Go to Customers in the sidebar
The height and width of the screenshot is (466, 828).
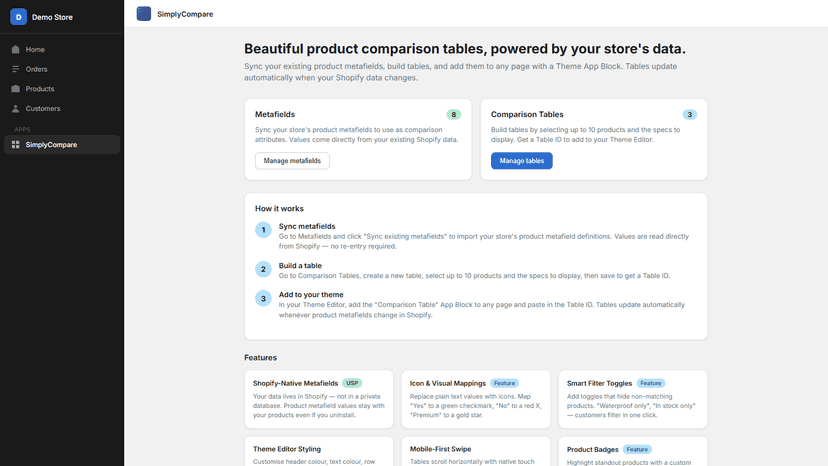[x=62, y=108]
